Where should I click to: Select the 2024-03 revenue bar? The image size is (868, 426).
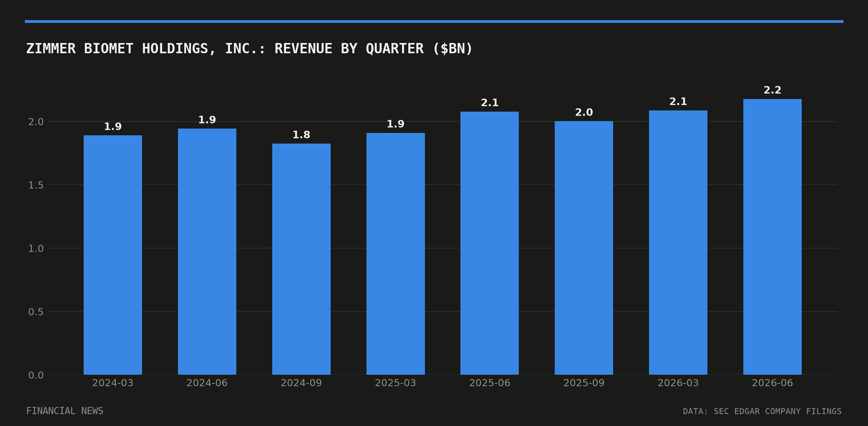[x=113, y=255]
